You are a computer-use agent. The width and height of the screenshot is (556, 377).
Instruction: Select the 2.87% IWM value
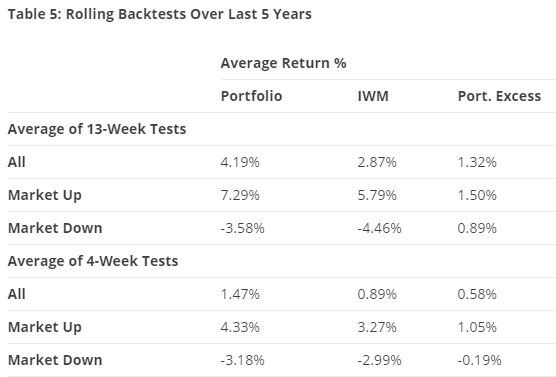377,162
